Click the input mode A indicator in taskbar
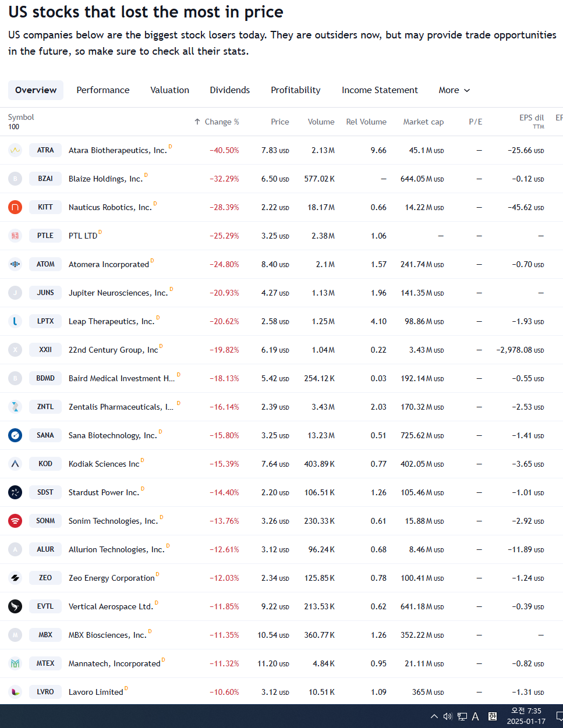Viewport: 563px width, 728px height. coord(476,716)
